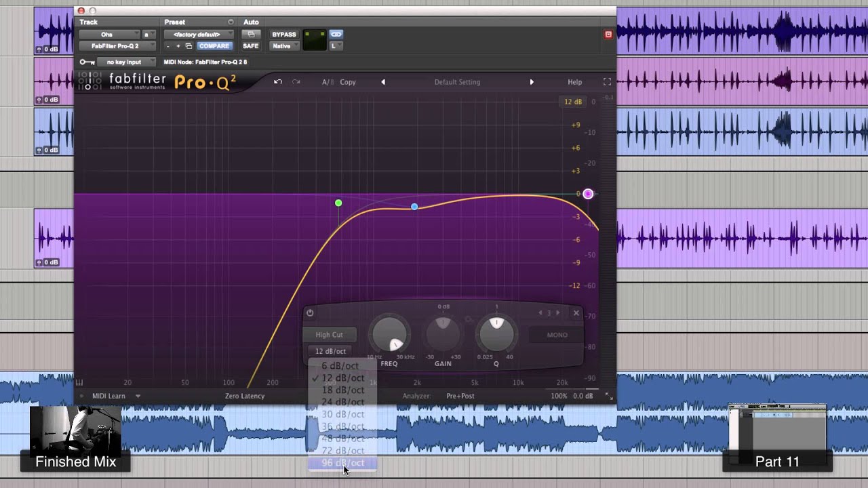868x488 pixels.
Task: Select previous band arrow in band panel
Action: (540, 313)
